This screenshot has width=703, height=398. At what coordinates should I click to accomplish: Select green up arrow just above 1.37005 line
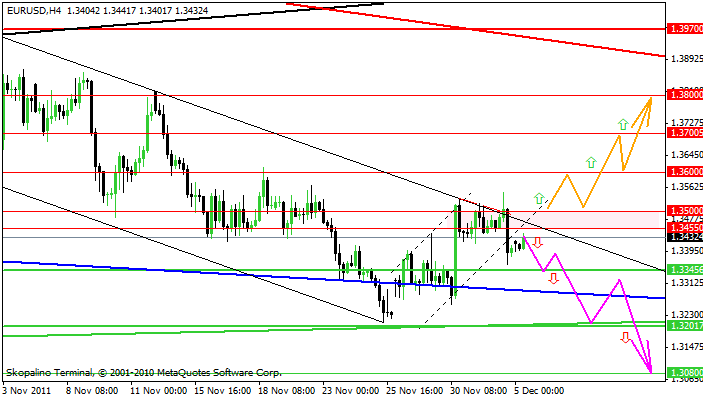(623, 124)
